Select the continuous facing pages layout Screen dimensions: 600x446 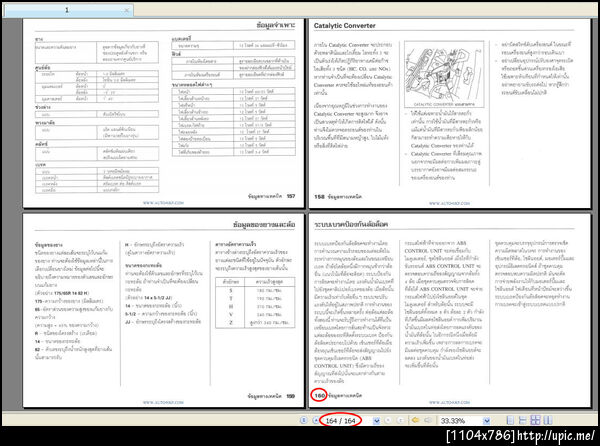point(535,420)
